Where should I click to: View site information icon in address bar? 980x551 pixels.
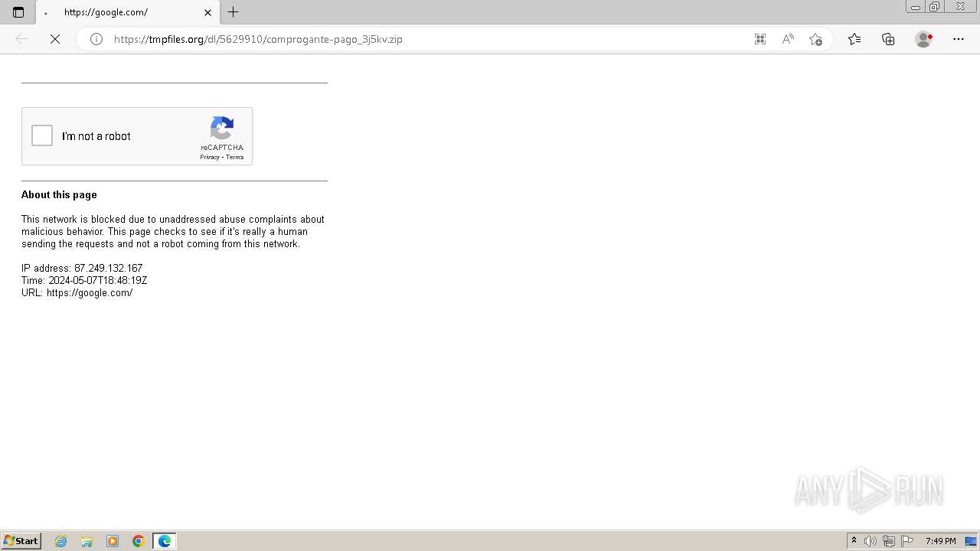96,39
